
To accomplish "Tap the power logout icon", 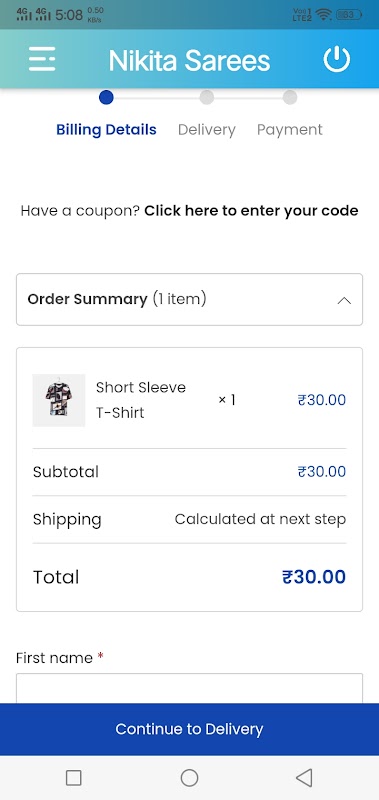I will click(337, 60).
